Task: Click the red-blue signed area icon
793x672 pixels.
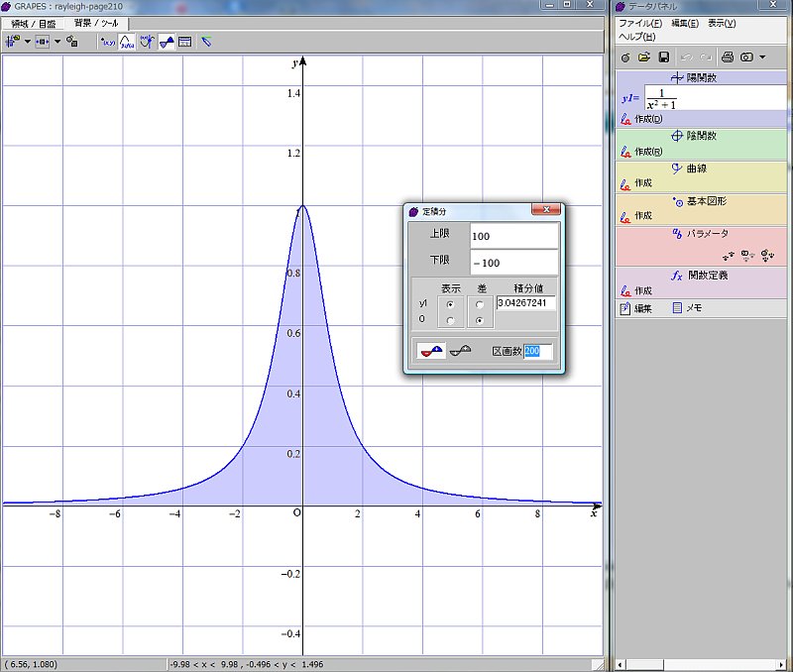Action: 431,351
